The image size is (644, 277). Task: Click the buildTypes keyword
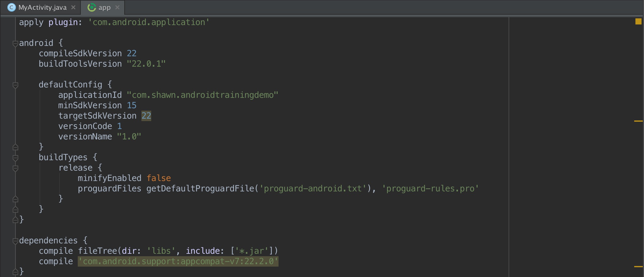pos(63,157)
